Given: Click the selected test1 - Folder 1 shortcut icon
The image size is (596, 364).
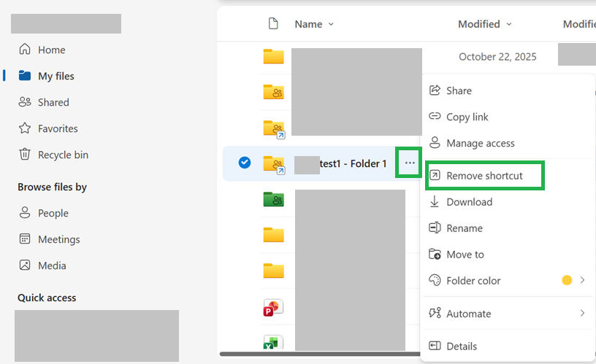Looking at the screenshot, I should (274, 165).
